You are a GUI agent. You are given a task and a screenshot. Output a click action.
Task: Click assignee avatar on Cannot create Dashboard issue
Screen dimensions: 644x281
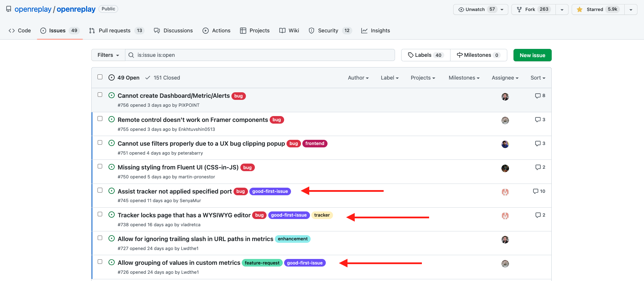click(x=505, y=97)
